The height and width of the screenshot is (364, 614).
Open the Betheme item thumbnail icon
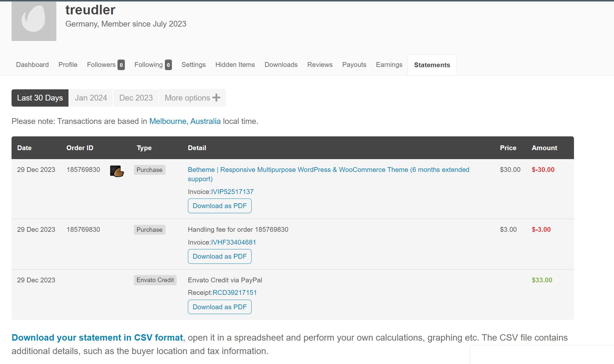coord(117,171)
